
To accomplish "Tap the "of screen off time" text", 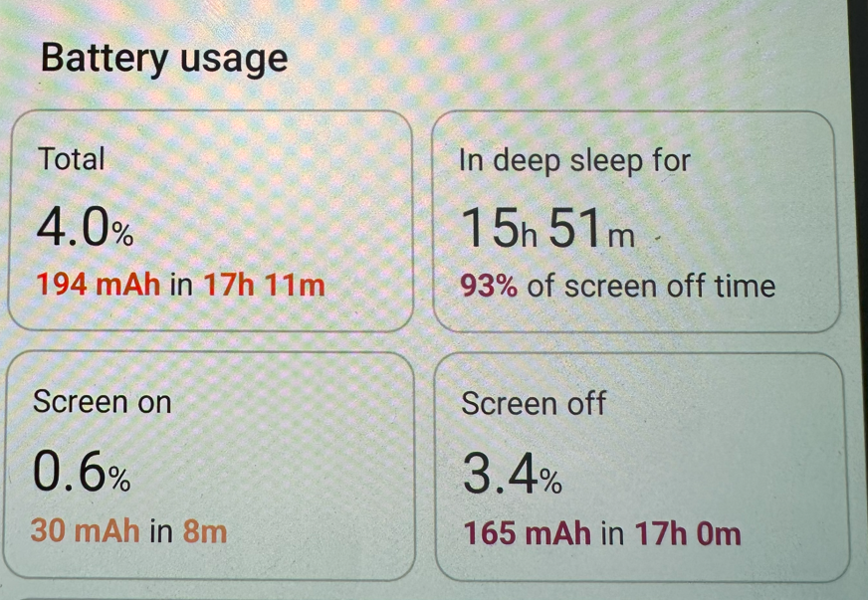I will (x=651, y=287).
